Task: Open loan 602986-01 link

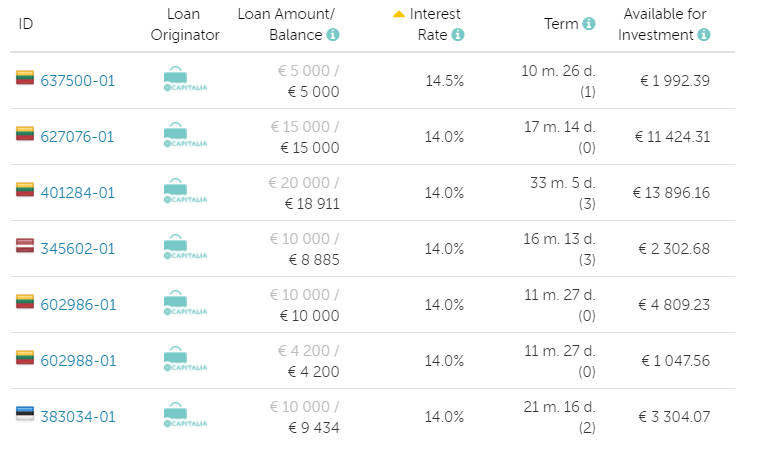Action: [78, 304]
